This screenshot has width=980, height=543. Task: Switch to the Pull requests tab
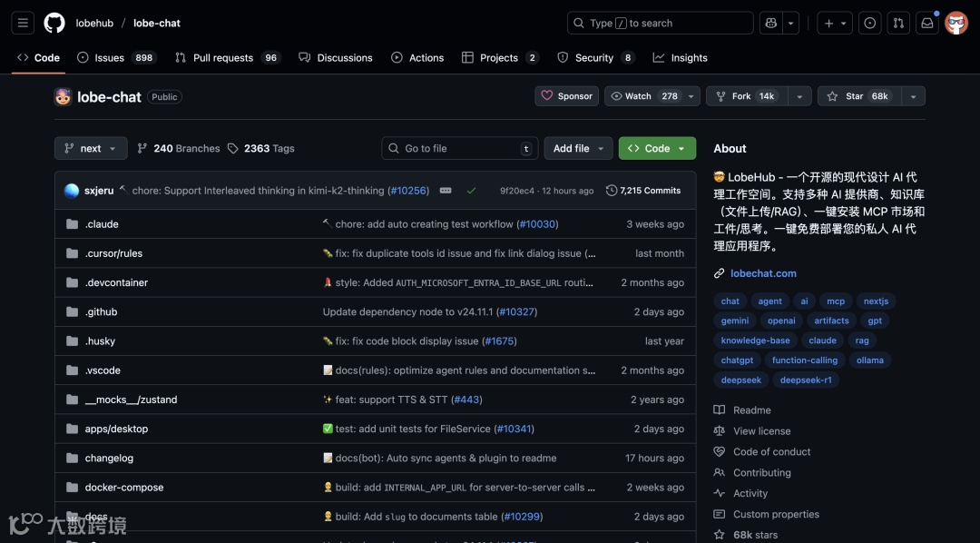228,57
